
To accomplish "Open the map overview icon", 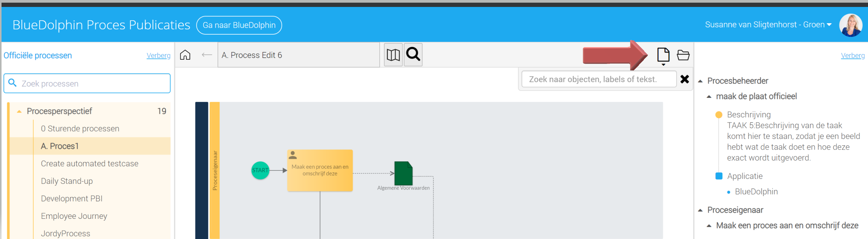I will pos(393,55).
